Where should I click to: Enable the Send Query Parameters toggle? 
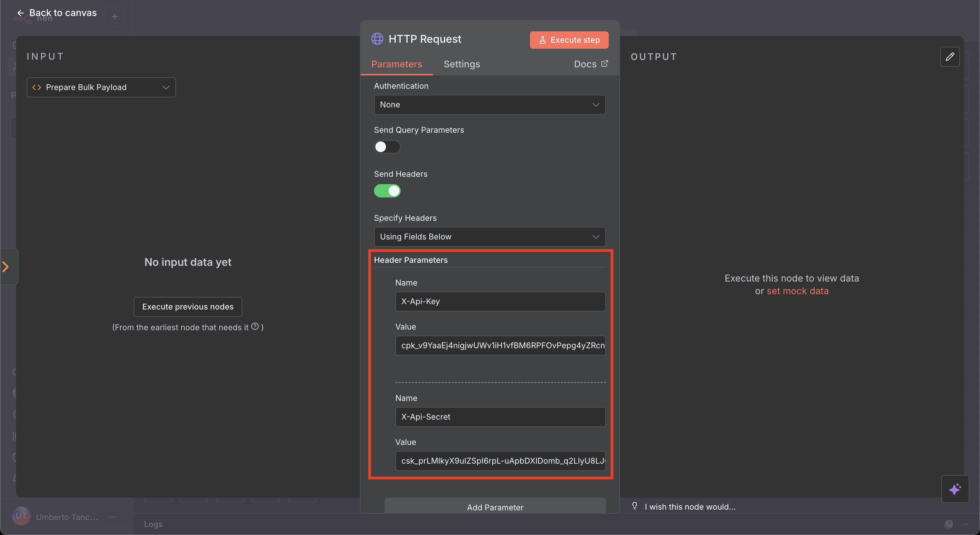click(x=387, y=147)
